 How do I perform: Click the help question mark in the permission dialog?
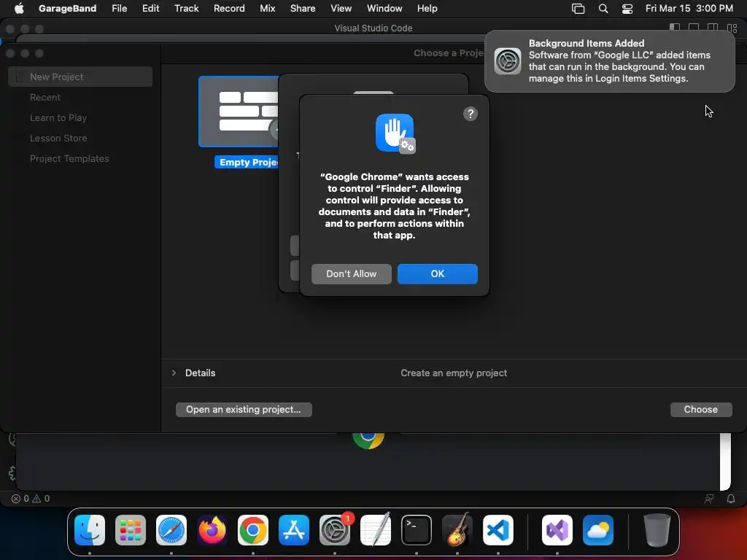tap(471, 114)
